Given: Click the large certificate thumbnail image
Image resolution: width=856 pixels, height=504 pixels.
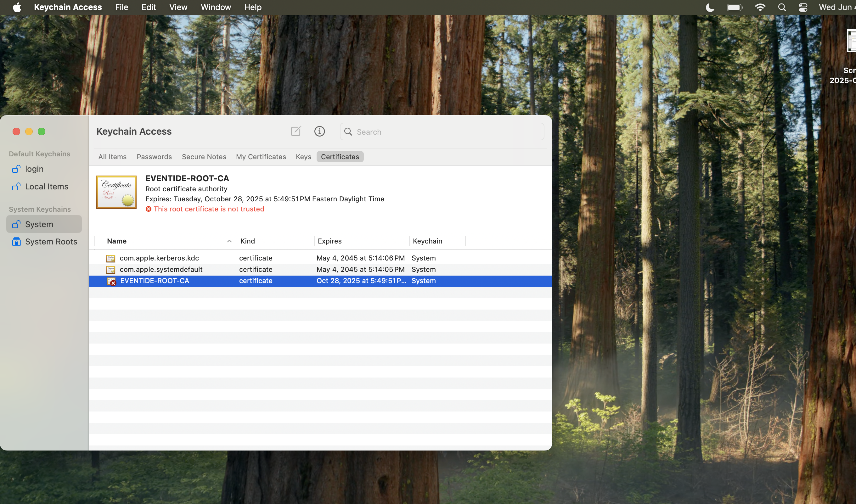Looking at the screenshot, I should 116,192.
